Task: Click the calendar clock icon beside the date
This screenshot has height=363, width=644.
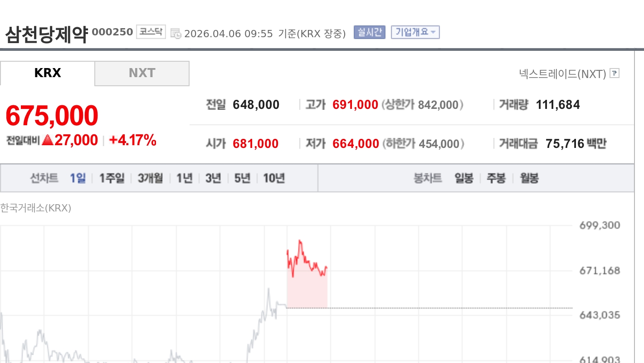Action: coord(176,33)
